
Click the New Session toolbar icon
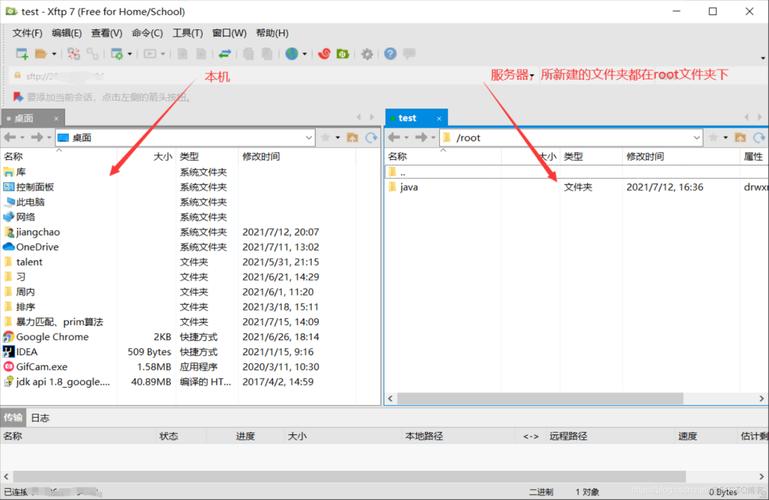(x=22, y=54)
